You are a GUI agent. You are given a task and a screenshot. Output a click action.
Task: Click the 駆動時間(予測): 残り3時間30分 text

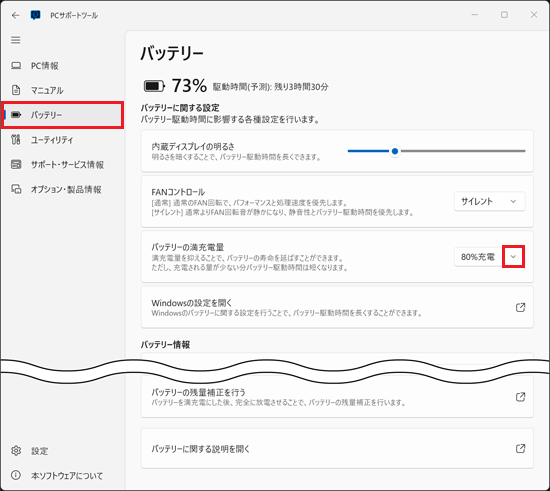point(270,87)
